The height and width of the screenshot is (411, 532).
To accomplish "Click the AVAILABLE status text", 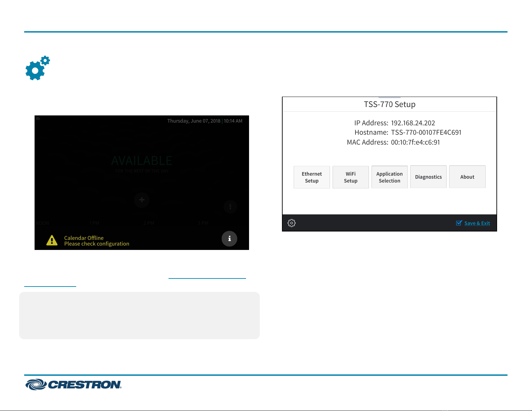I will point(142,161).
